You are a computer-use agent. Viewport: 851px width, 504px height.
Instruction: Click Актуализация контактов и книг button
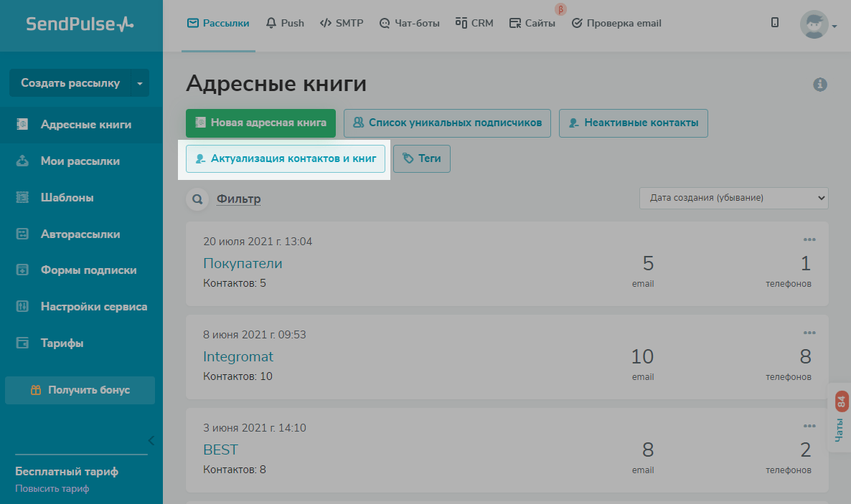click(286, 158)
